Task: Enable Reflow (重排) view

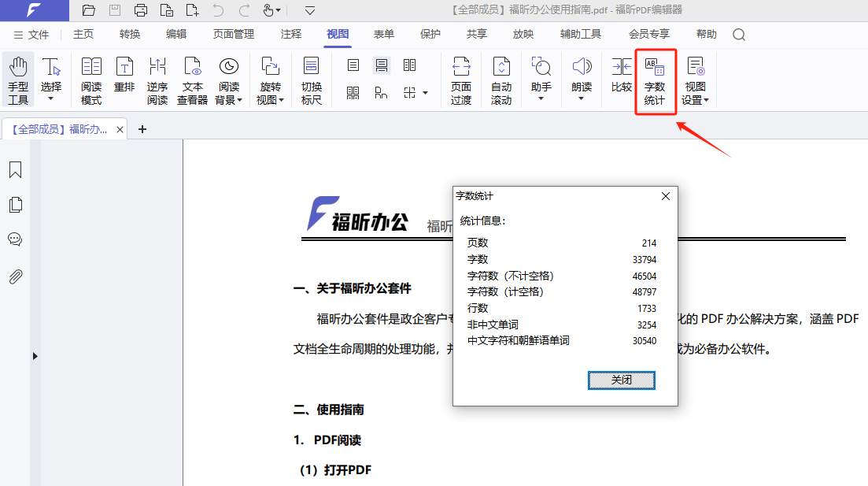Action: coord(124,76)
